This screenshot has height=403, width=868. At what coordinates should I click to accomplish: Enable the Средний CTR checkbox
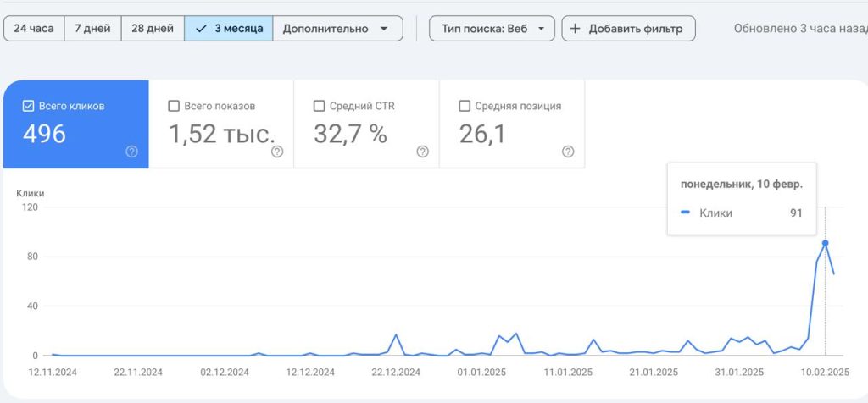pyautogui.click(x=319, y=106)
